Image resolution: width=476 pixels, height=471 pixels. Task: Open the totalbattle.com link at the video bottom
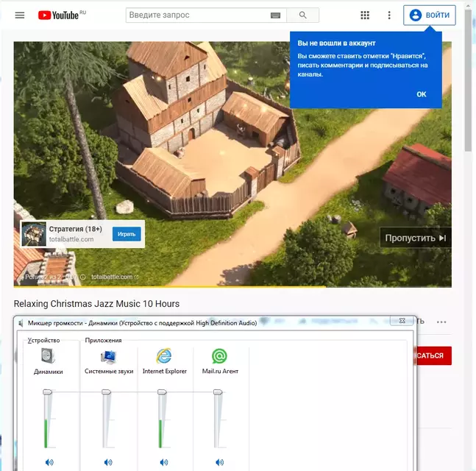115,277
